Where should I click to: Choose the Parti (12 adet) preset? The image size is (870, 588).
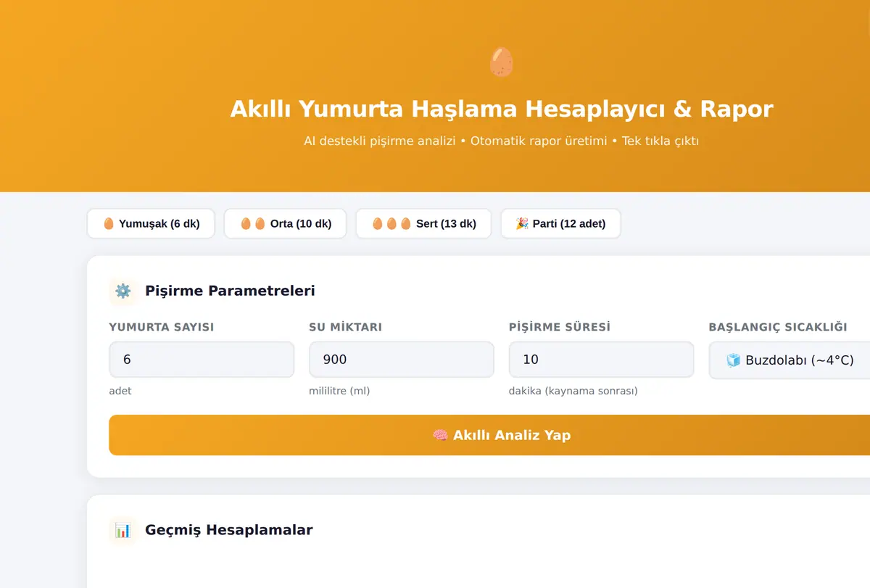(560, 223)
